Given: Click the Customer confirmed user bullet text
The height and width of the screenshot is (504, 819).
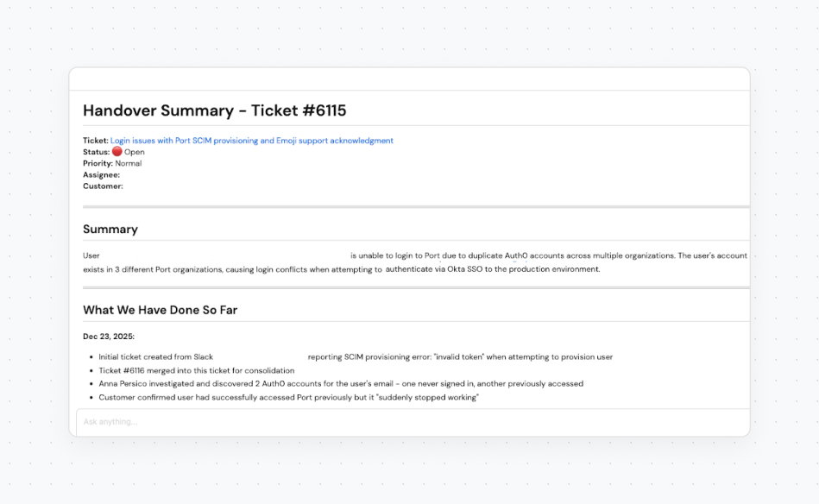Looking at the screenshot, I should pos(289,398).
